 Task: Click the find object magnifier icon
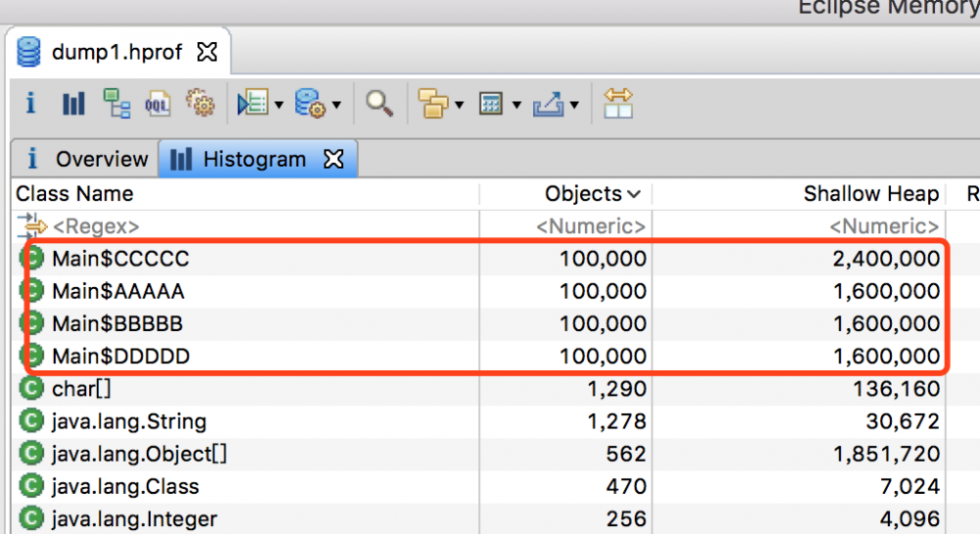[x=379, y=104]
